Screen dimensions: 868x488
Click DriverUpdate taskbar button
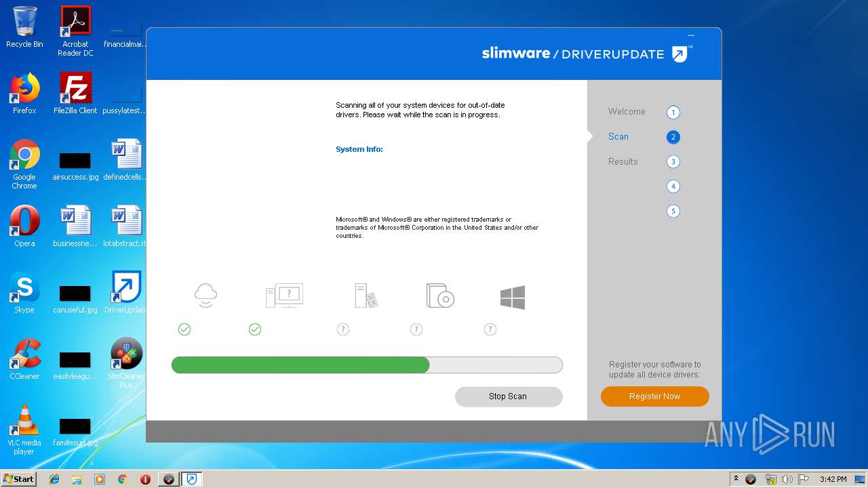[x=192, y=479]
